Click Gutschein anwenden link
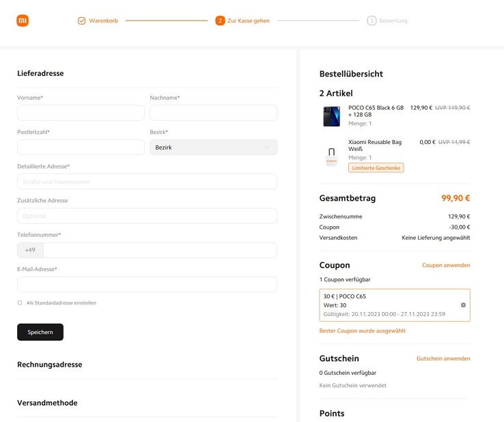 [443, 358]
